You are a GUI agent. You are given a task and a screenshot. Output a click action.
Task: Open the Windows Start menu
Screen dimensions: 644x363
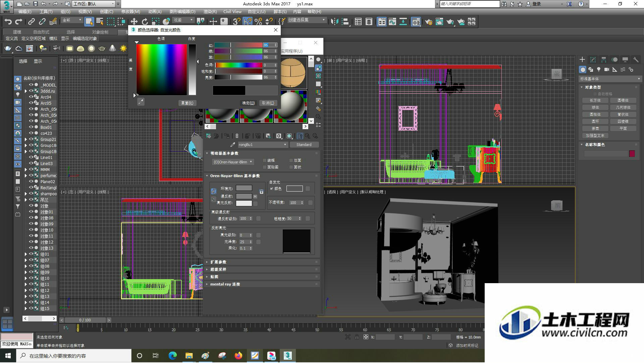click(x=8, y=356)
